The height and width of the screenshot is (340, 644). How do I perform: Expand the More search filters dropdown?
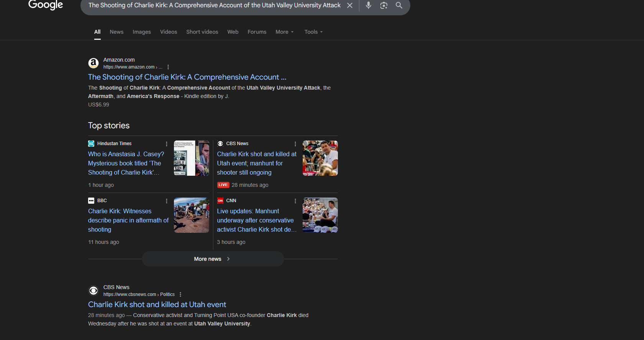(284, 32)
